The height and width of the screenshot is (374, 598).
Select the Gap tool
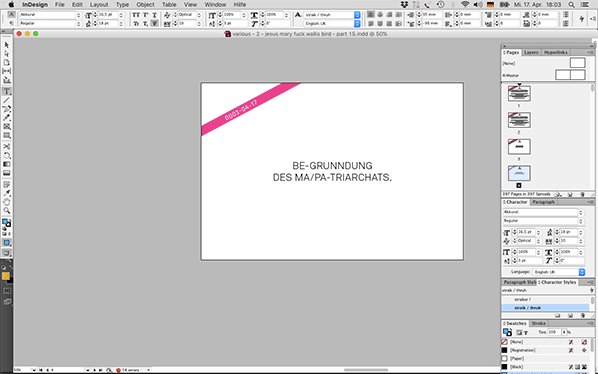[6, 71]
